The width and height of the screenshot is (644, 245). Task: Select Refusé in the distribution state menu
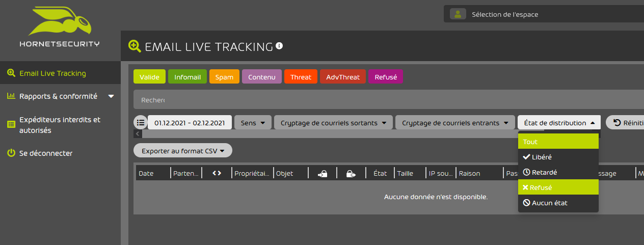pos(558,187)
